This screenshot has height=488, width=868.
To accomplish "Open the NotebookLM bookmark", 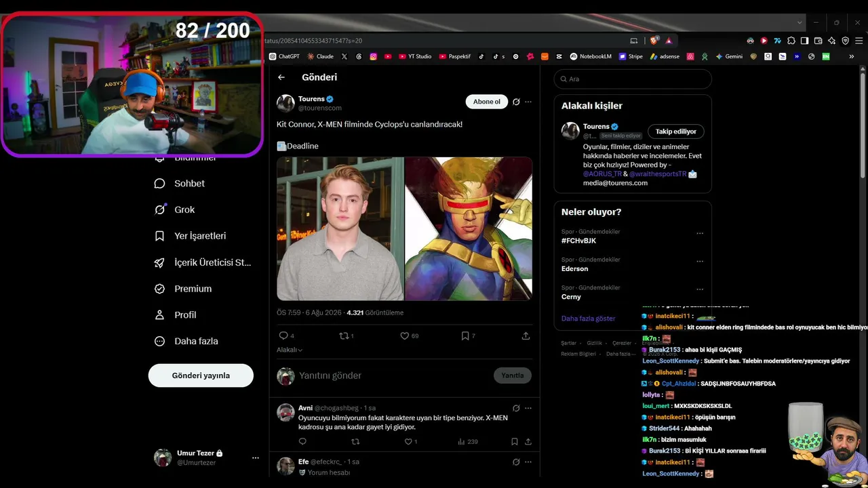I will click(x=591, y=57).
